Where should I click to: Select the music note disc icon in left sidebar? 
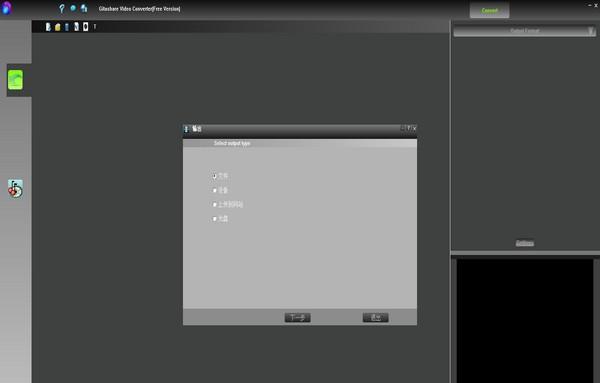tap(15, 189)
